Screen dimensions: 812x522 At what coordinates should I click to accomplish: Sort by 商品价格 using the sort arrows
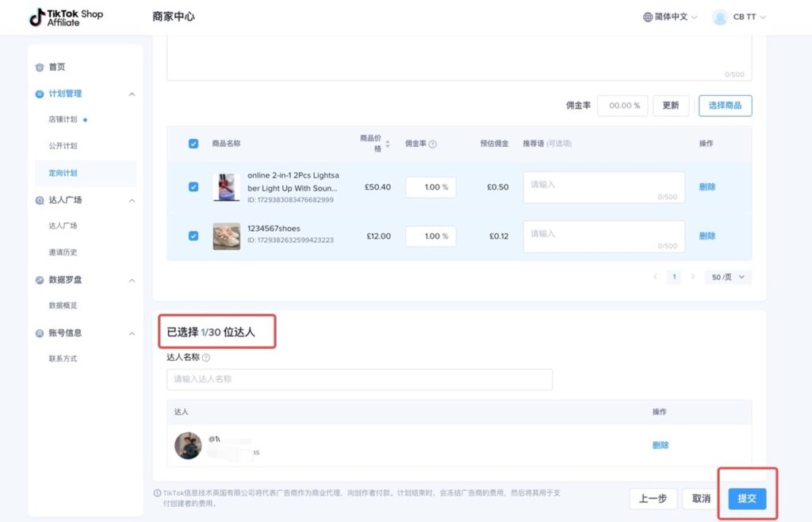[387, 144]
